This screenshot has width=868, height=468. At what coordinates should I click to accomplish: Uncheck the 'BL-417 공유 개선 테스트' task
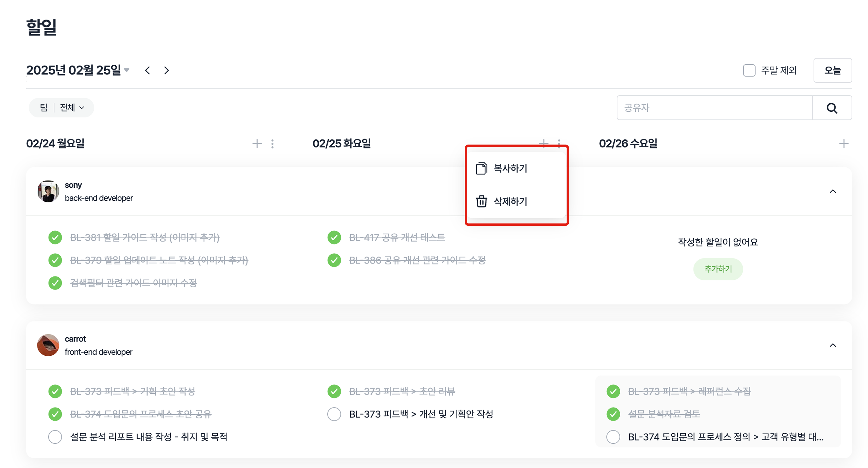pyautogui.click(x=334, y=237)
